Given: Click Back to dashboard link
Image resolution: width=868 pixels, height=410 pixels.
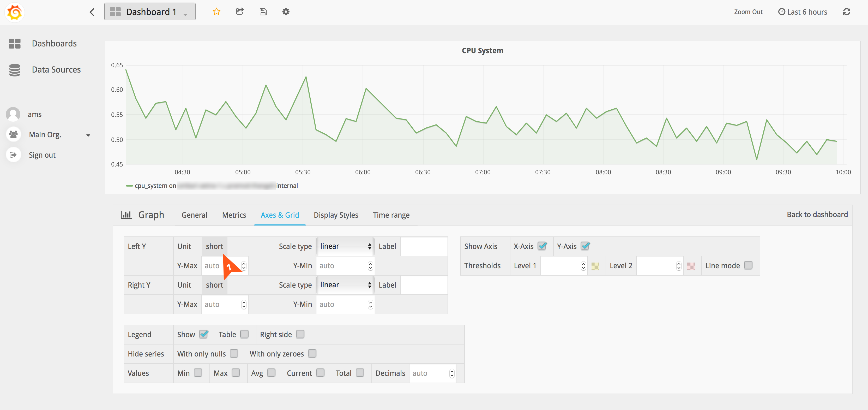Looking at the screenshot, I should (817, 215).
